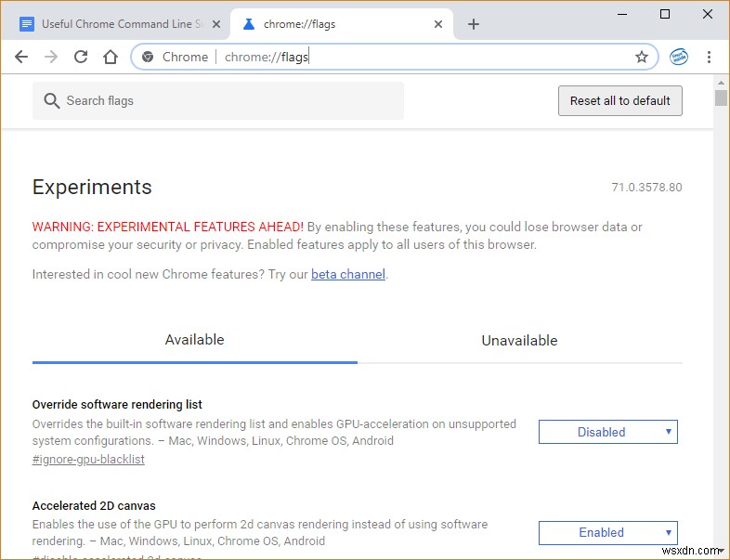Open the beta channel link
Screen dimensions: 730x560
point(348,274)
